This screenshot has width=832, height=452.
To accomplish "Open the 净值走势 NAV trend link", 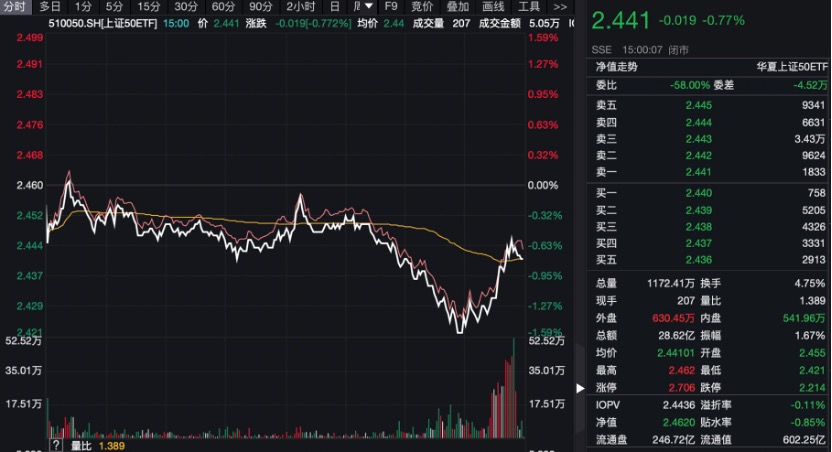I will (x=617, y=67).
